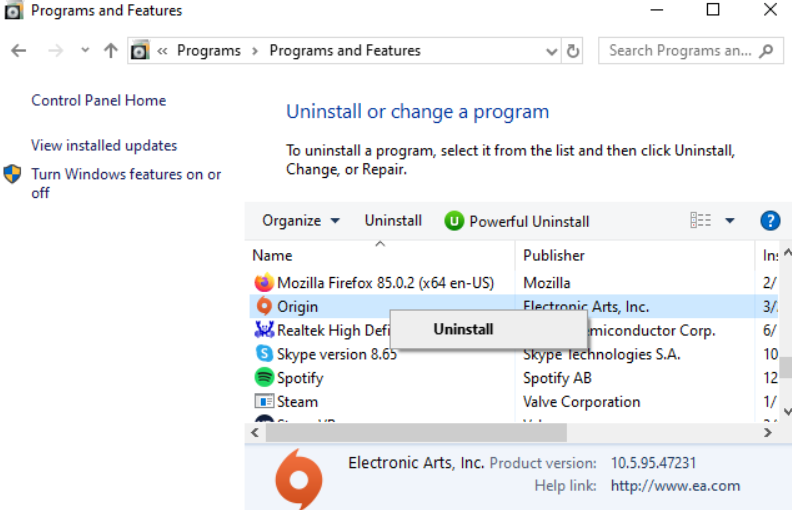The image size is (792, 510).
Task: Sort by the Publisher column header
Action: coord(554,256)
